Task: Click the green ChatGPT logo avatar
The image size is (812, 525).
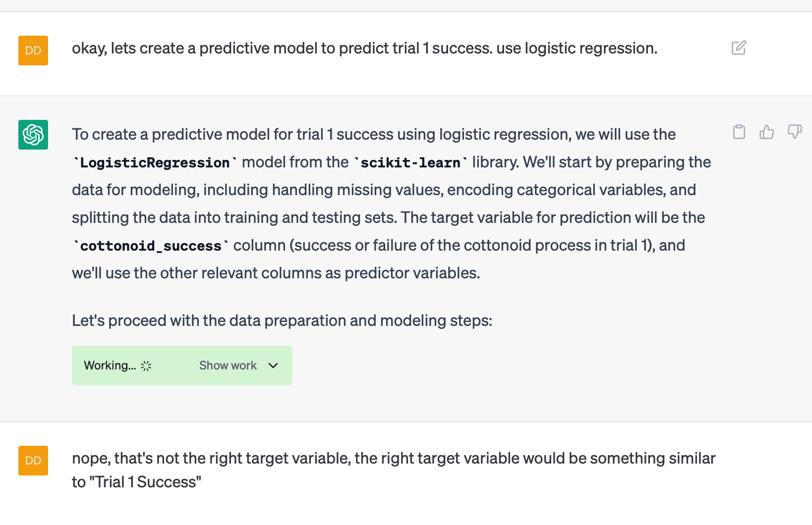Action: pos(33,135)
